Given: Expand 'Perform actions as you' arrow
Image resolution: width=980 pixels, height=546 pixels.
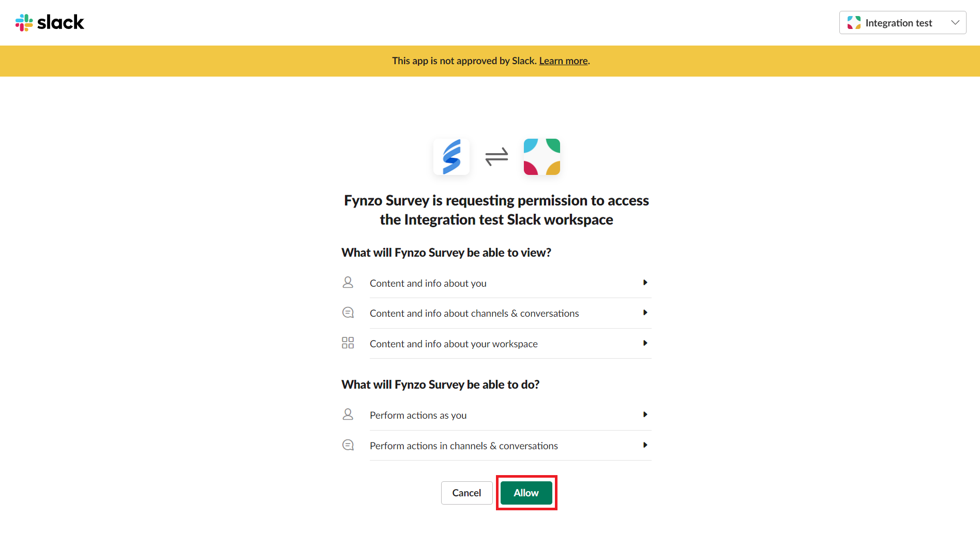Looking at the screenshot, I should 645,415.
